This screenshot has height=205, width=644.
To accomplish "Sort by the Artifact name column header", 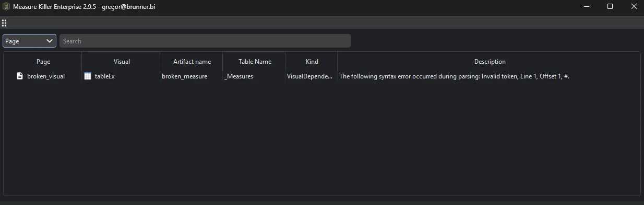I will click(192, 61).
